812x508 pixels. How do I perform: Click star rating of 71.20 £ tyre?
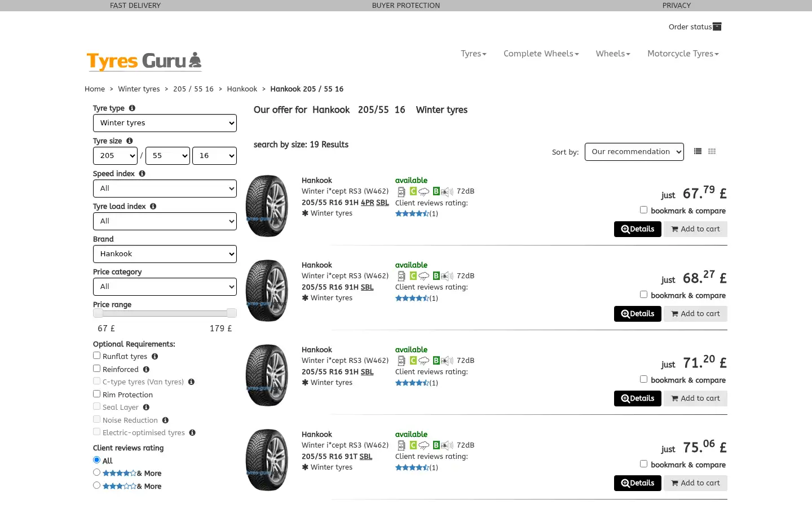tap(412, 383)
